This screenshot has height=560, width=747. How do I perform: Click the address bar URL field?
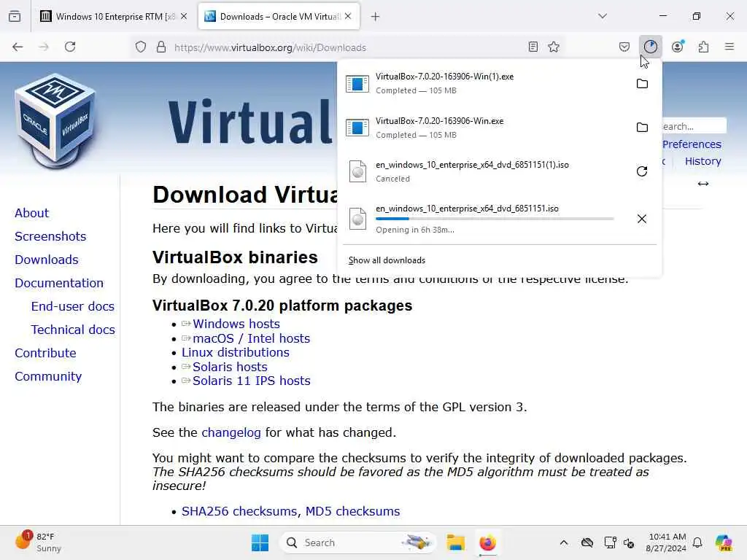[348, 47]
